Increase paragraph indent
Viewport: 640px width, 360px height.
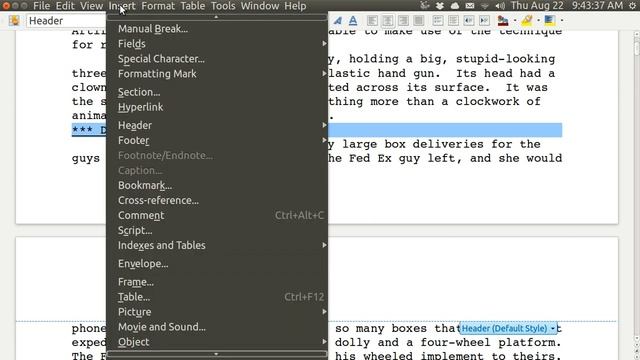484,20
